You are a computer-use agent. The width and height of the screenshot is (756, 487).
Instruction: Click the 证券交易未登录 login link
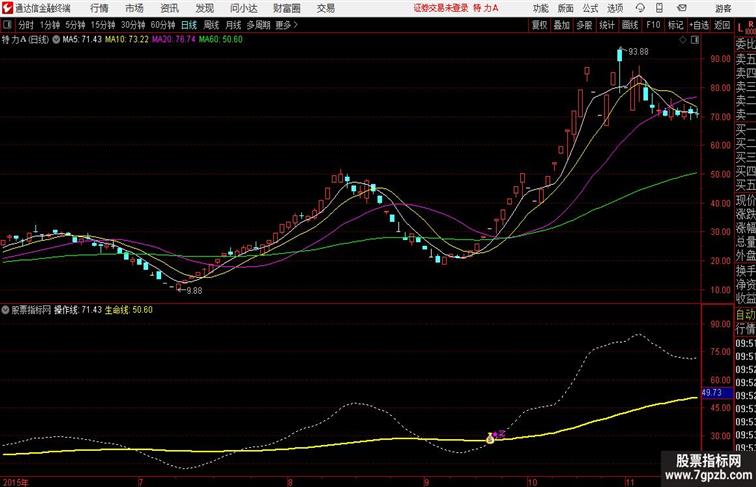point(441,8)
